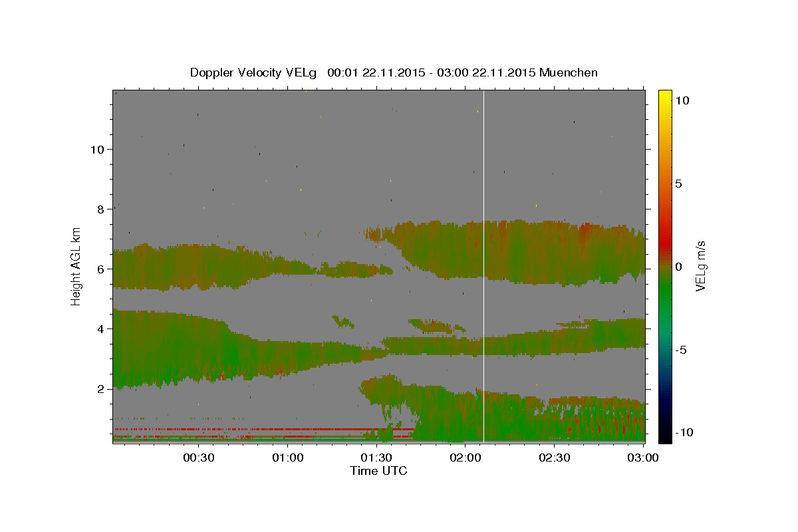Screen dimensions: 798x532
Task: Click the 02:00 time tick label
Action: coord(465,458)
